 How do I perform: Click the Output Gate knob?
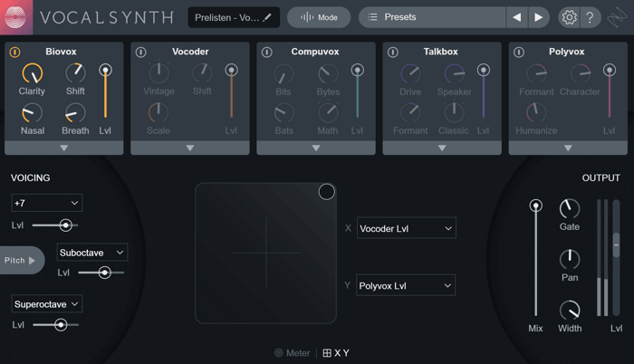[x=570, y=208]
